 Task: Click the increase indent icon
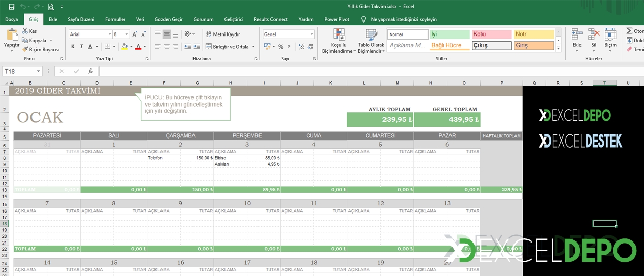pyautogui.click(x=197, y=47)
